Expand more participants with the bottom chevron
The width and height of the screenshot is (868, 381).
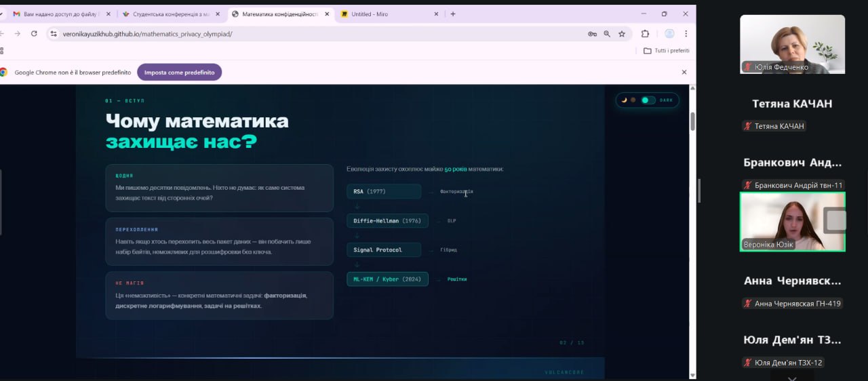(791, 377)
